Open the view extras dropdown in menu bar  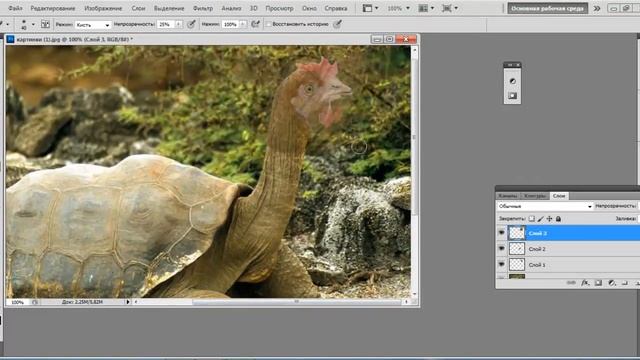370,8
